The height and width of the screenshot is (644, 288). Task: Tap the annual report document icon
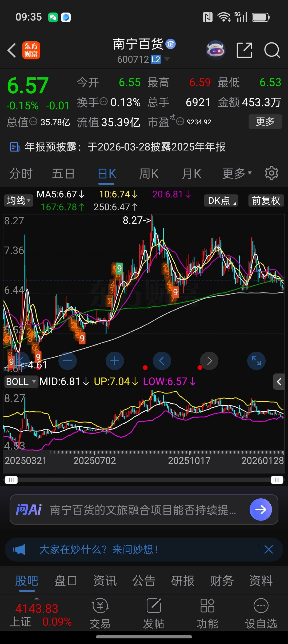pyautogui.click(x=15, y=147)
